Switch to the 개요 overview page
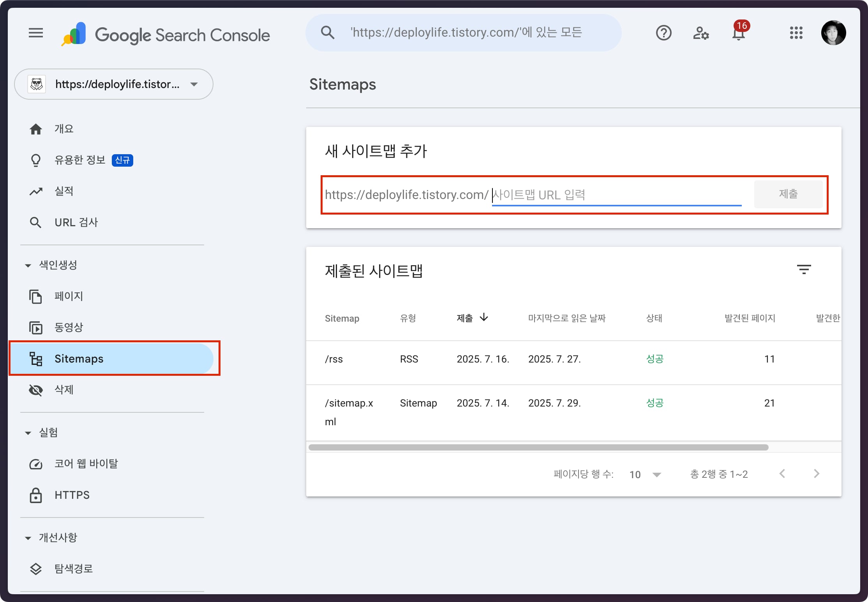868x602 pixels. click(x=64, y=128)
